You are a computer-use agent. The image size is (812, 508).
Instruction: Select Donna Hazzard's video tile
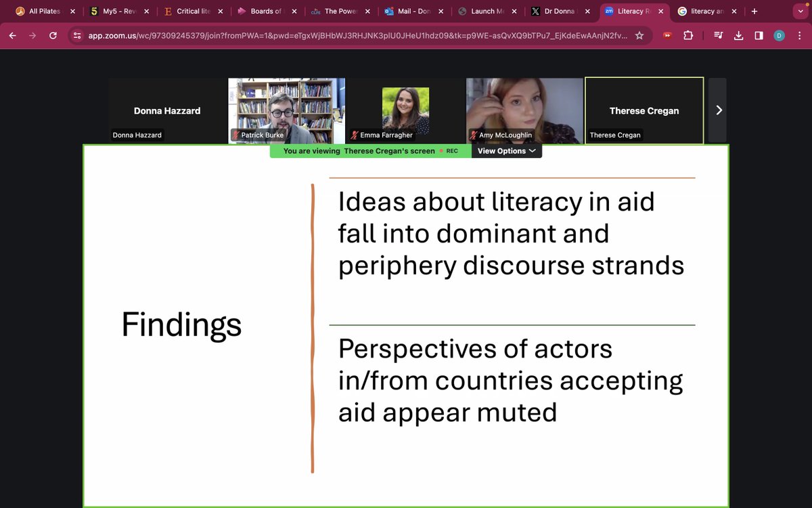point(167,110)
